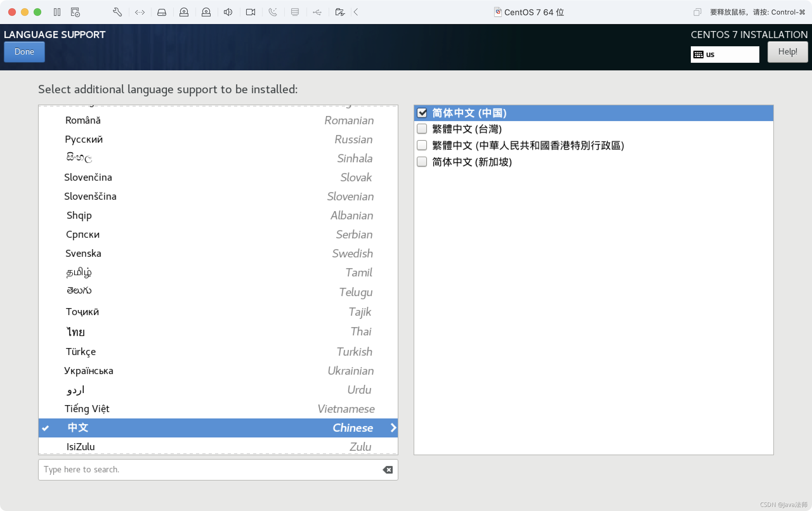Select the Thai language row
Screen dimensions: 812x511
[x=218, y=332]
